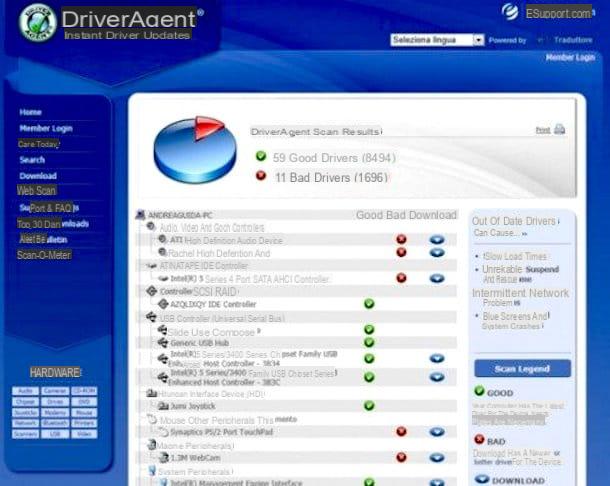Screen dimensions: 610x486
Task: Click green good icon for AZQLIXQY IDE Controller
Action: point(369,304)
